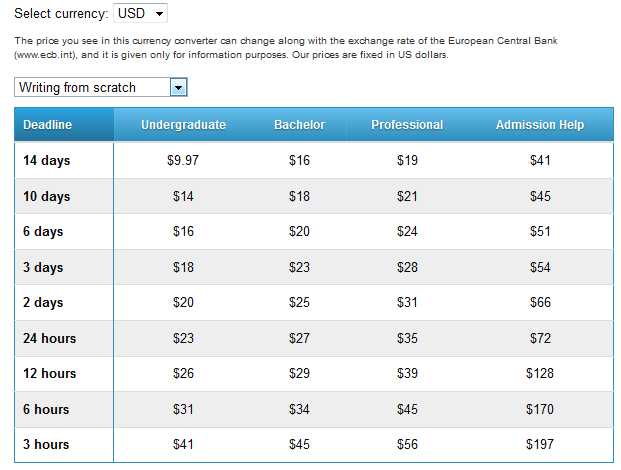Click the $54 Admission Help price
This screenshot has width=621, height=470.
(x=540, y=267)
